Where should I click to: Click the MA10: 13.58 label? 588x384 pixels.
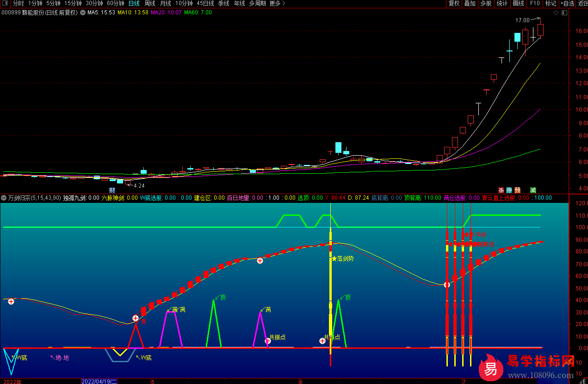tap(133, 13)
